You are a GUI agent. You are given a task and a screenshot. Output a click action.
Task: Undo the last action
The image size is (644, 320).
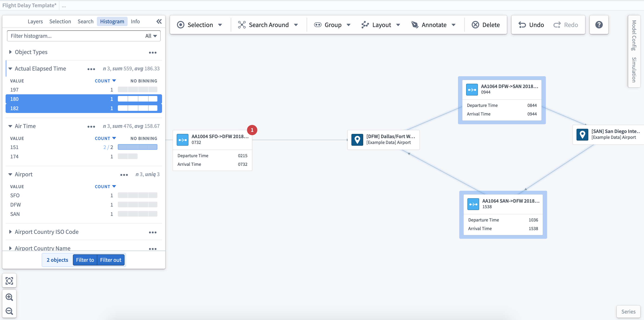(531, 25)
